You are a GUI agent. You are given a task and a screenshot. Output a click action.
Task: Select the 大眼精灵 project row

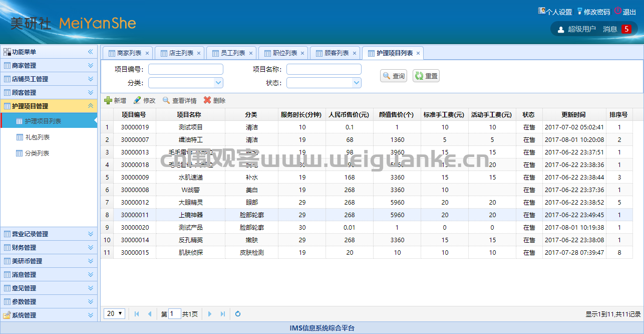point(367,203)
